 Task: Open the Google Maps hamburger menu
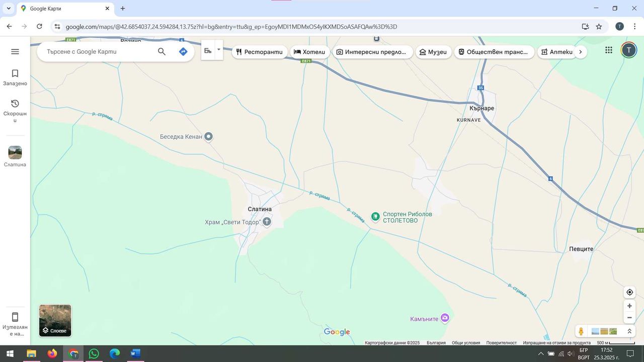15,51
